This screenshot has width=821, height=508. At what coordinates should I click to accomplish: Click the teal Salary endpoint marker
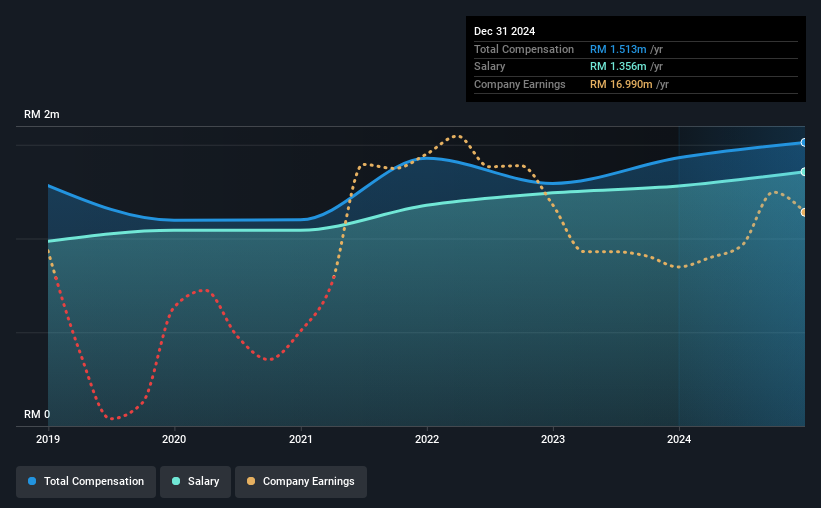[x=804, y=172]
